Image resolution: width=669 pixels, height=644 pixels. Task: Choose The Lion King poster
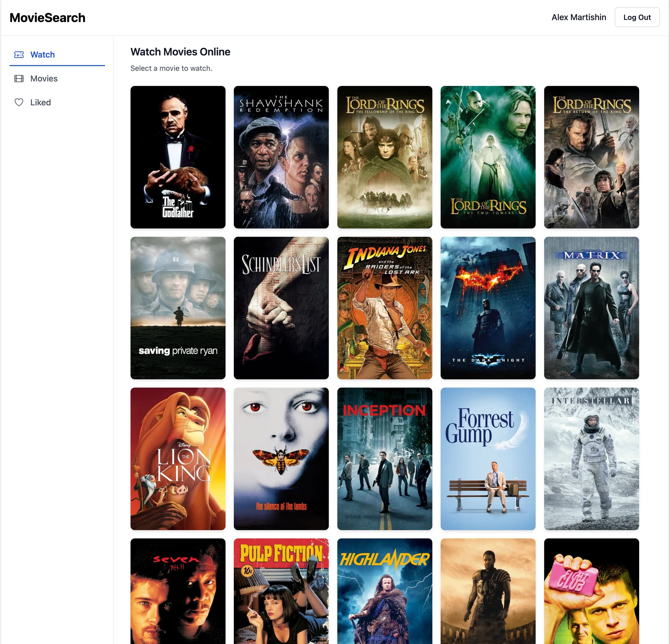point(178,459)
